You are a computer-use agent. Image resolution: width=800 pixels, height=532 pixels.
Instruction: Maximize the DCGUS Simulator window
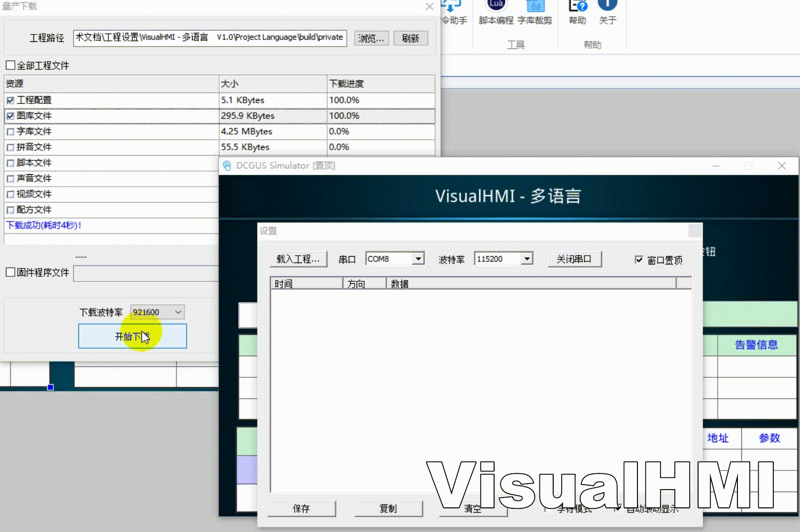pos(749,166)
